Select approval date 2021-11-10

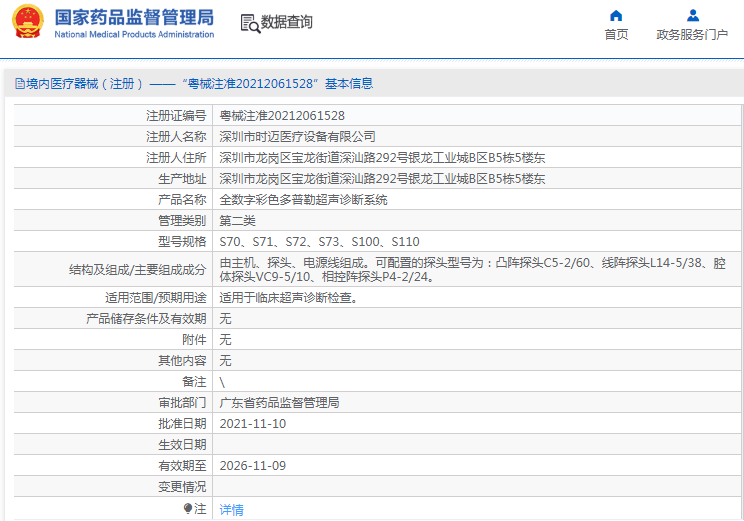tap(253, 424)
